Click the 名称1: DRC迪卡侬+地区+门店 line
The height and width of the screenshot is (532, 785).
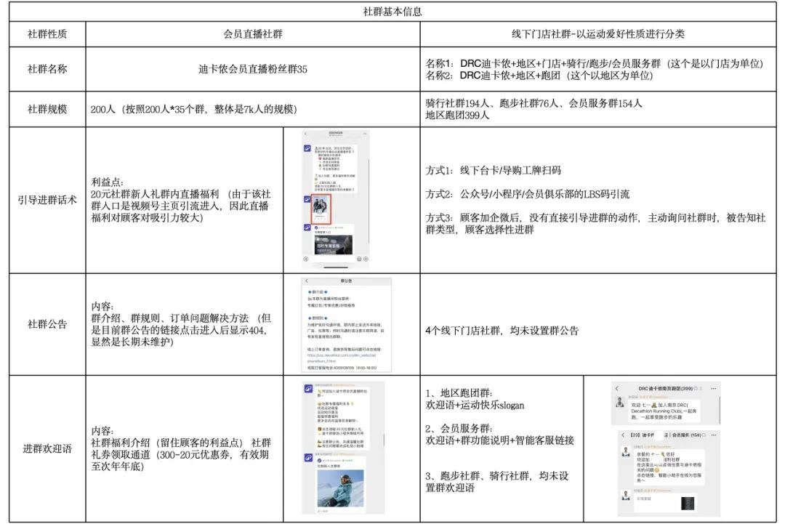pyautogui.click(x=595, y=63)
